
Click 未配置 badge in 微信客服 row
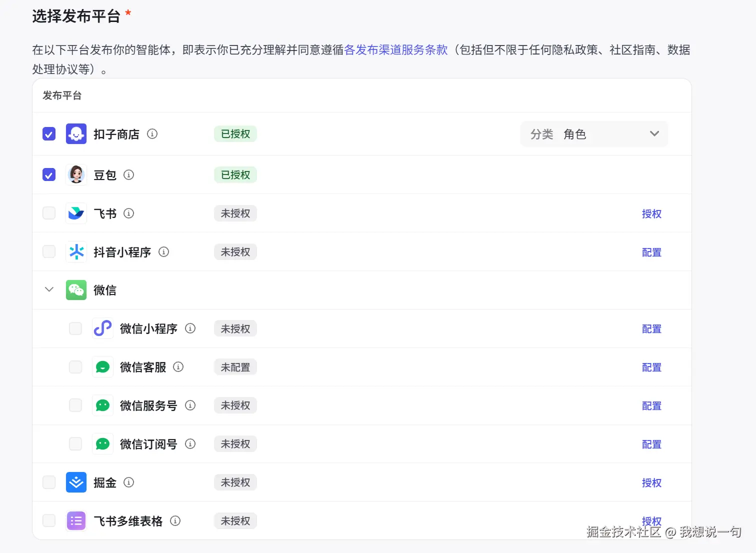click(x=235, y=367)
